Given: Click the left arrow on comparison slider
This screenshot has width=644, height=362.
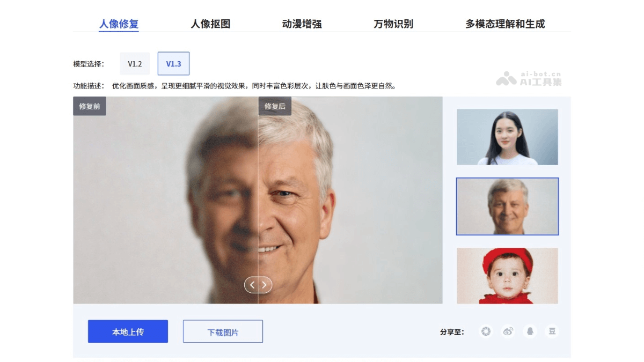Looking at the screenshot, I should tap(252, 285).
